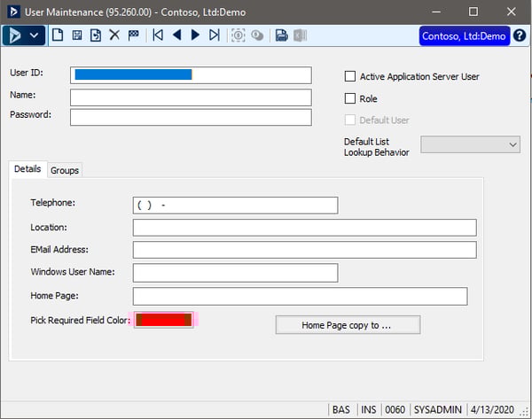
Task: Click the New document icon
Action: coord(58,35)
